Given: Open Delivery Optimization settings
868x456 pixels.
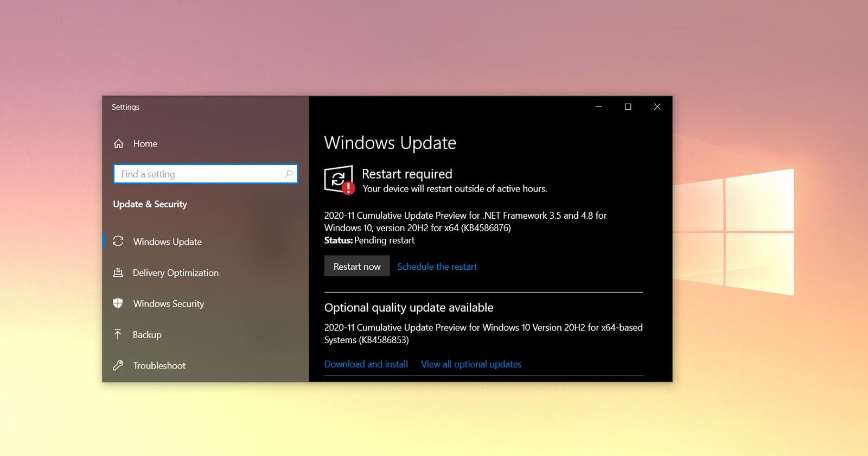Looking at the screenshot, I should point(176,273).
